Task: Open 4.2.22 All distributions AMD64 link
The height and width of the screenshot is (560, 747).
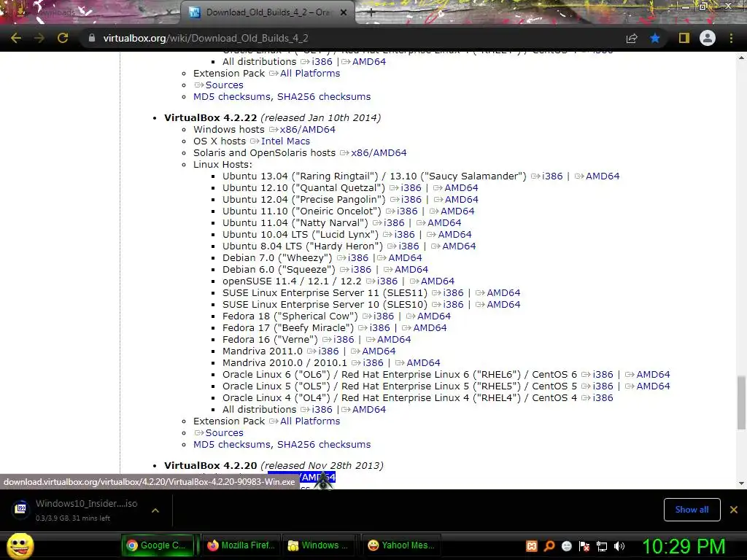Action: 368,410
